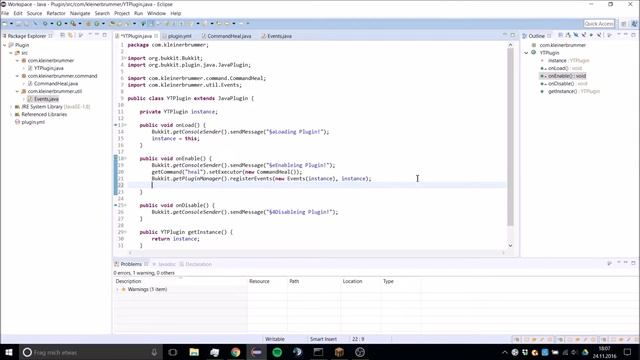
Task: Toggle Link with Editor in Package Explorer
Action: click(70, 36)
